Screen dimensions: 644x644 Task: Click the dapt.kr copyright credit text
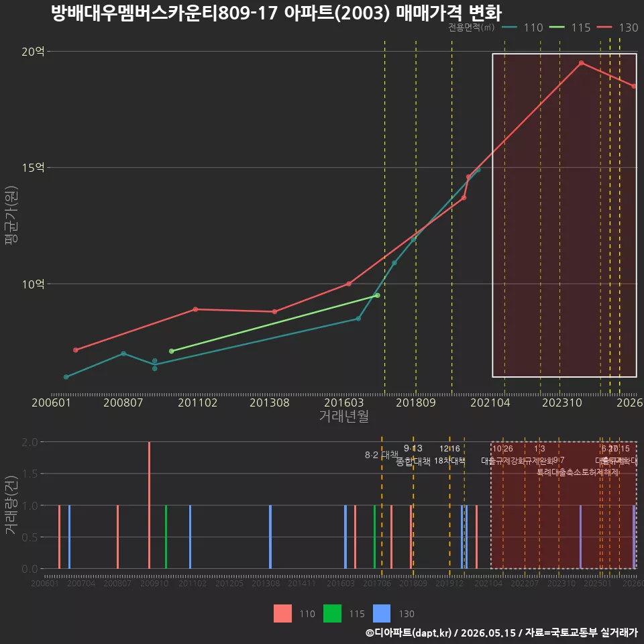click(502, 633)
